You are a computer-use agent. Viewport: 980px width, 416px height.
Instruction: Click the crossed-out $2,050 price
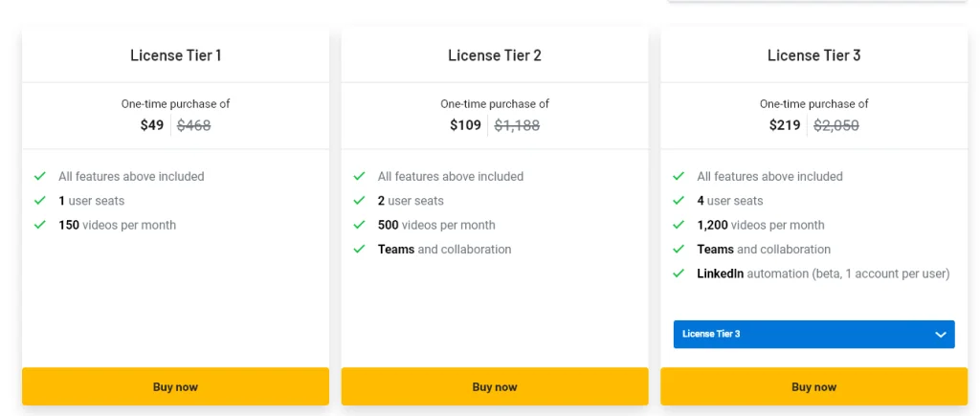[x=836, y=125]
